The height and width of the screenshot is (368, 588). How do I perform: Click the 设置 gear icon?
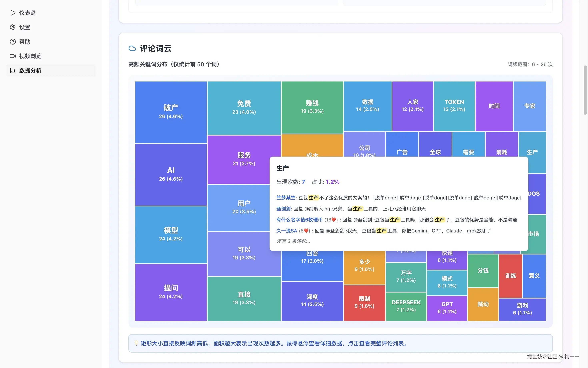click(13, 27)
